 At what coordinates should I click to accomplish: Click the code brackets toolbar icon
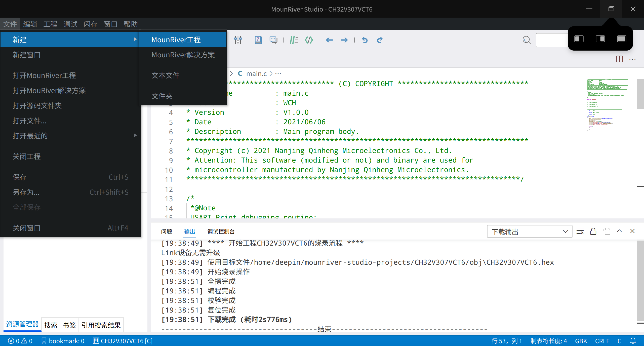tap(309, 40)
